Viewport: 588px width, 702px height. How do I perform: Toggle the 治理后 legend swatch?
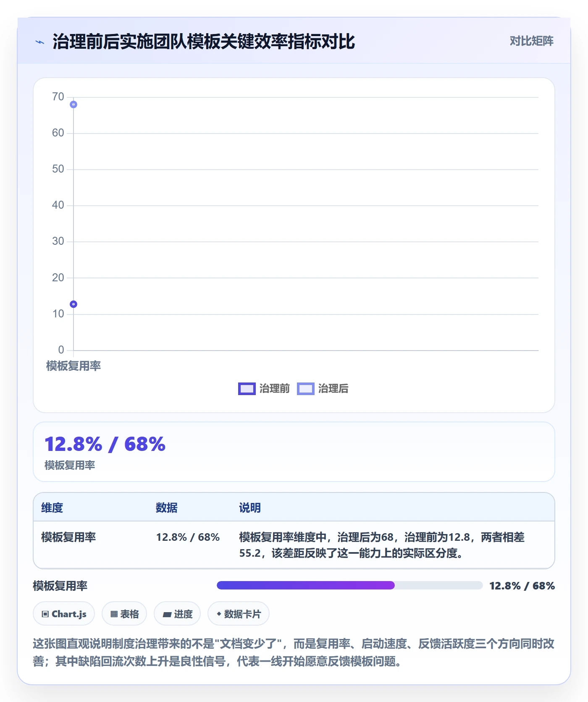click(x=305, y=389)
